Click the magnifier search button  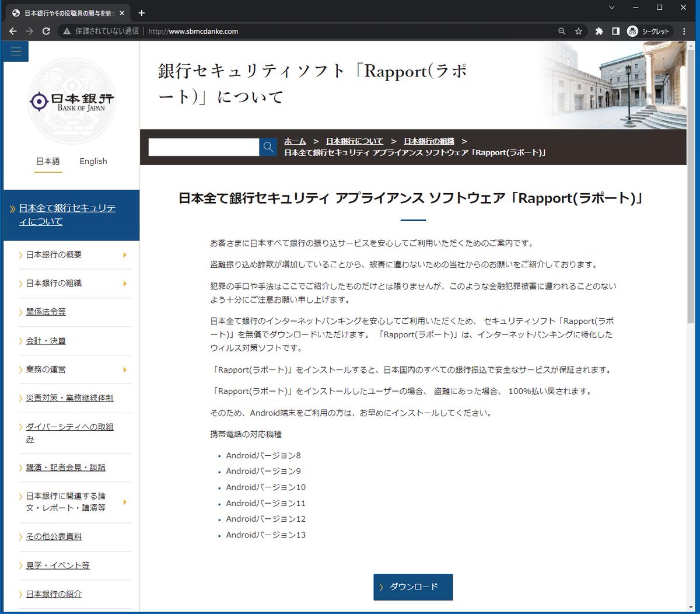pyautogui.click(x=268, y=147)
